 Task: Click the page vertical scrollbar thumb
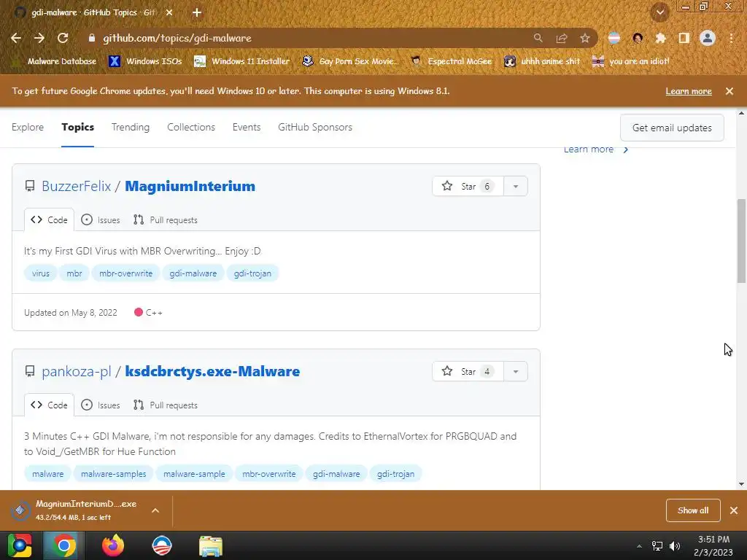click(x=741, y=241)
